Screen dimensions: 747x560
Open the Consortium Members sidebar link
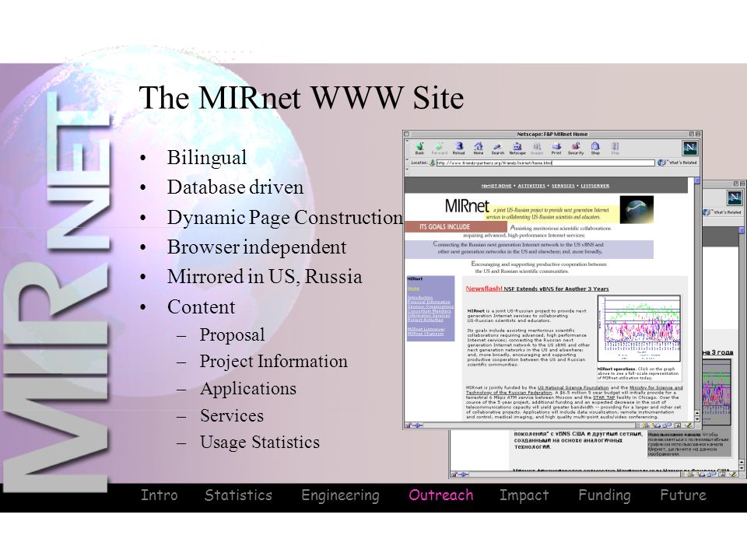pos(430,311)
